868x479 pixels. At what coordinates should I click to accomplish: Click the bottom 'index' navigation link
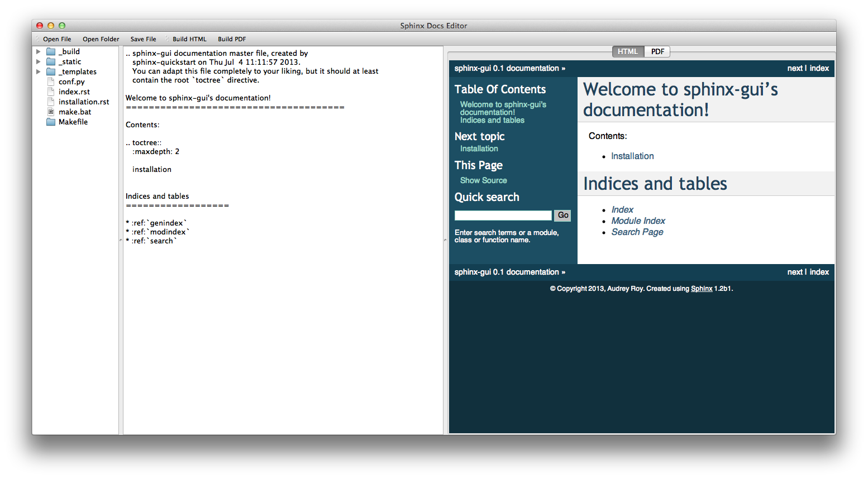point(819,272)
